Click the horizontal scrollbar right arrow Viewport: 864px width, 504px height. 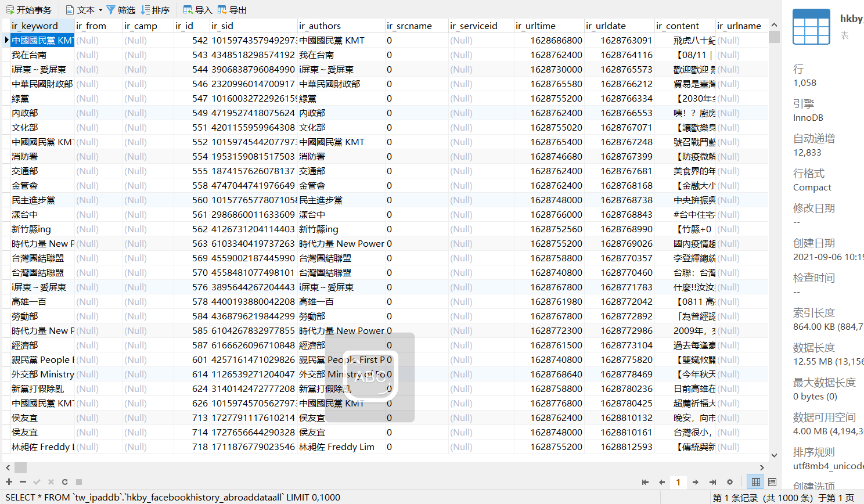coord(762,467)
